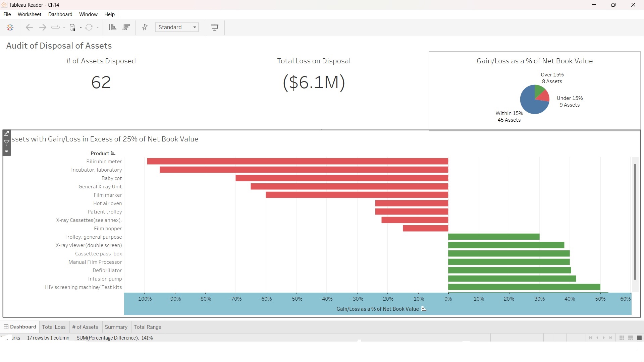644x362 pixels.
Task: Toggle the filmstrip view in status bar
Action: point(631,338)
